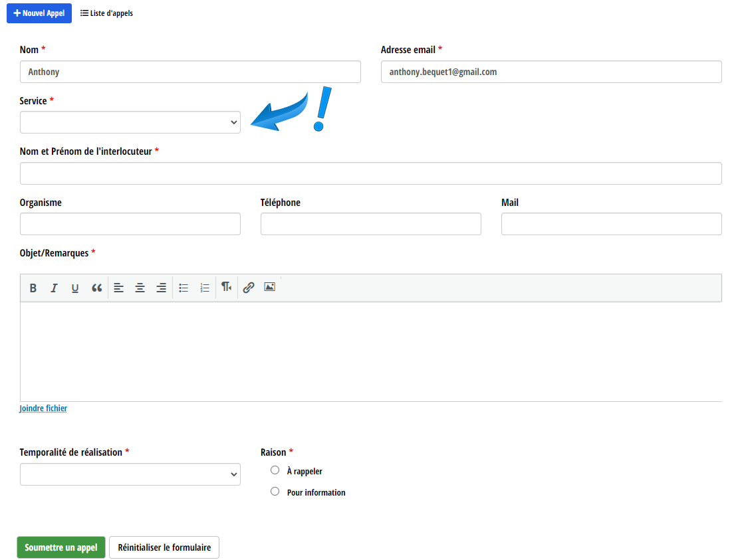
Task: Apply italic formatting in the editor
Action: click(55, 288)
